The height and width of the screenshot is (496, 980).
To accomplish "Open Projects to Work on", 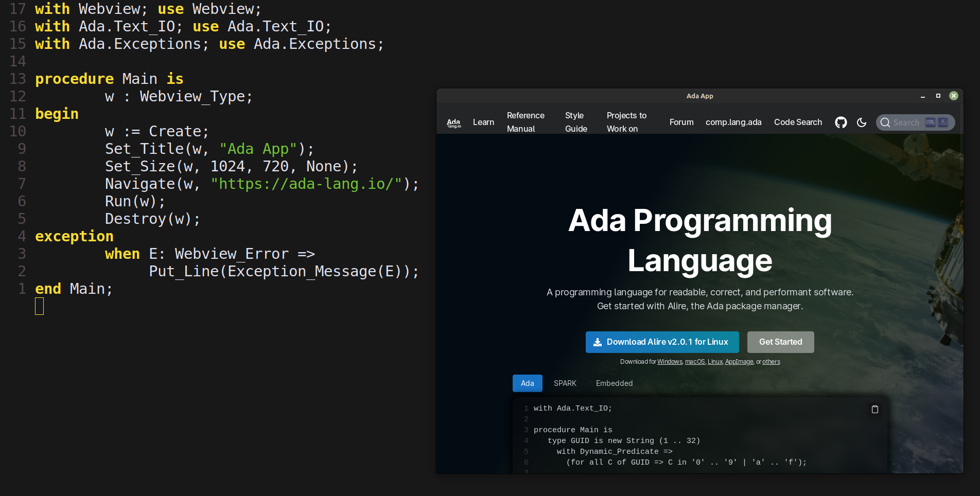I will (626, 122).
